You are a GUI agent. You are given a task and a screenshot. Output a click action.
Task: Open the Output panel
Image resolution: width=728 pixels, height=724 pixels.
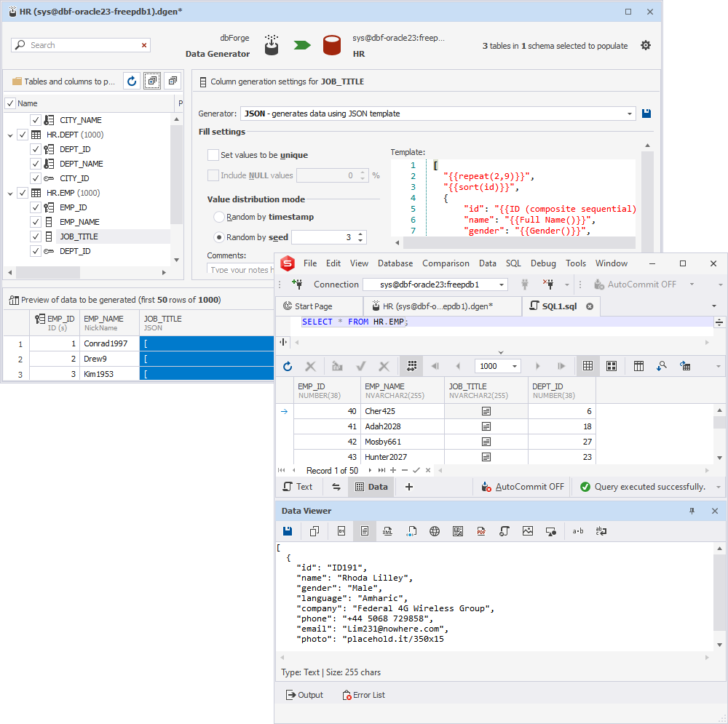pyautogui.click(x=304, y=695)
